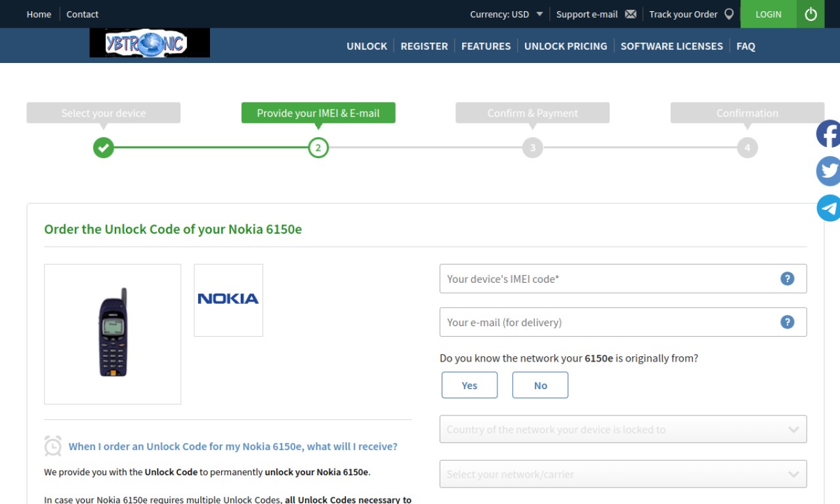Image resolution: width=840 pixels, height=504 pixels.
Task: Open the FAQ menu item
Action: tap(745, 46)
